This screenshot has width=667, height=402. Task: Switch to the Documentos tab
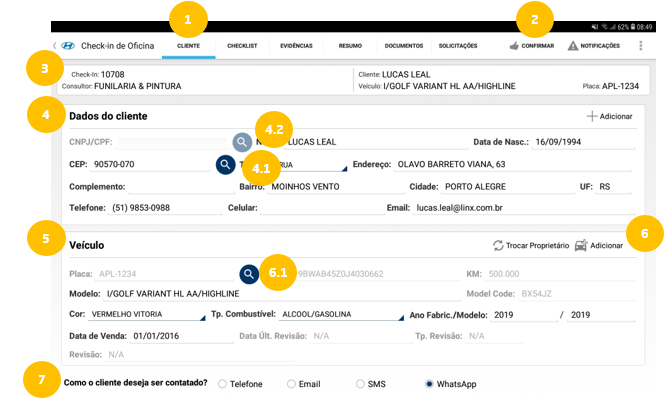pos(404,46)
